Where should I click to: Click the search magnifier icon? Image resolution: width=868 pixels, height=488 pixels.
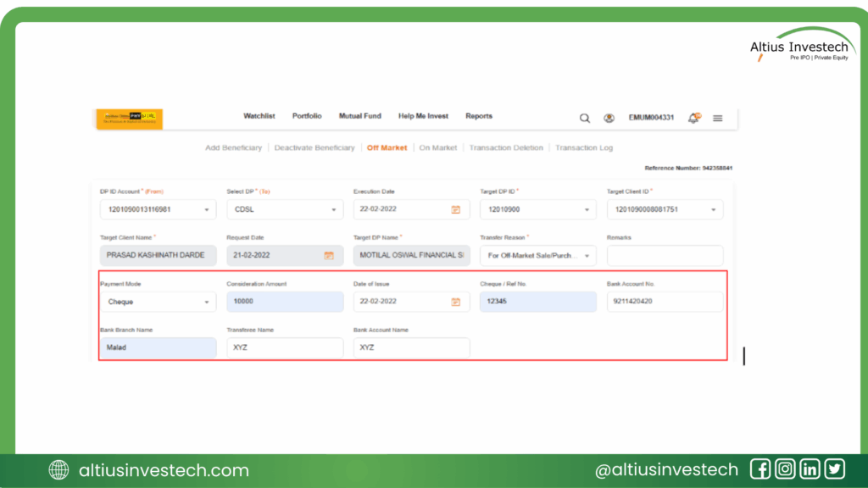pos(584,118)
